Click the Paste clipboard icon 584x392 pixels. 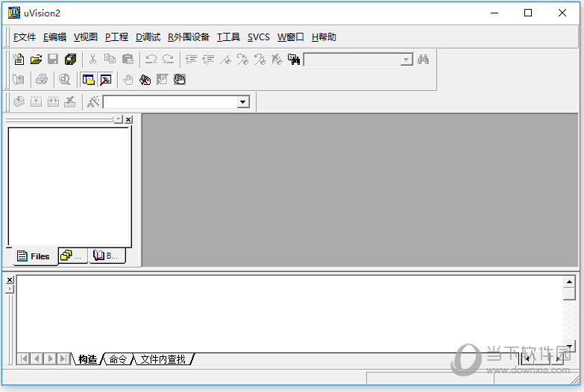coord(128,59)
